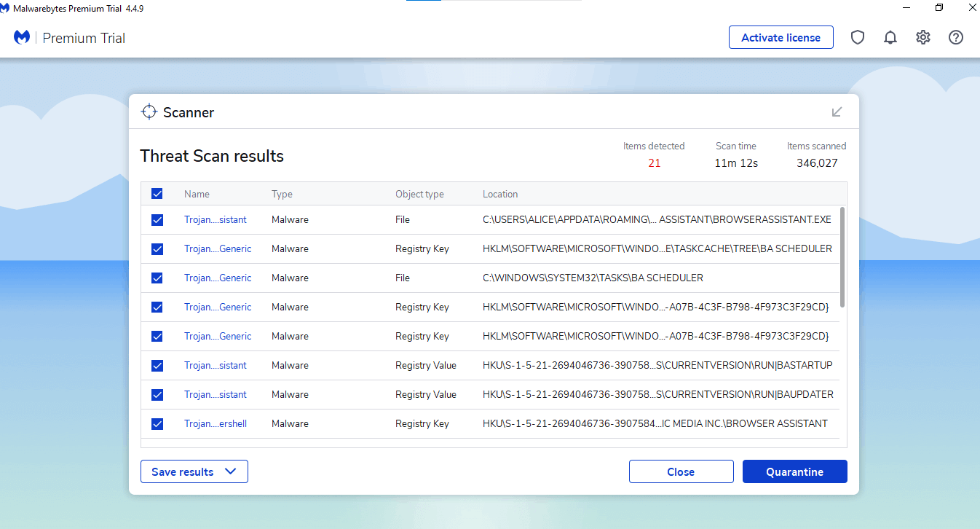Click Threat Scan results heading
This screenshot has height=529, width=980.
[212, 156]
